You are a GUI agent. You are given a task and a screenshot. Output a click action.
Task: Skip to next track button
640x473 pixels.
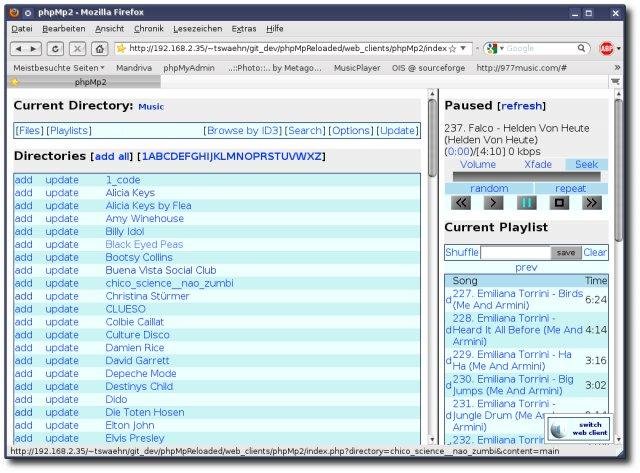coord(592,203)
